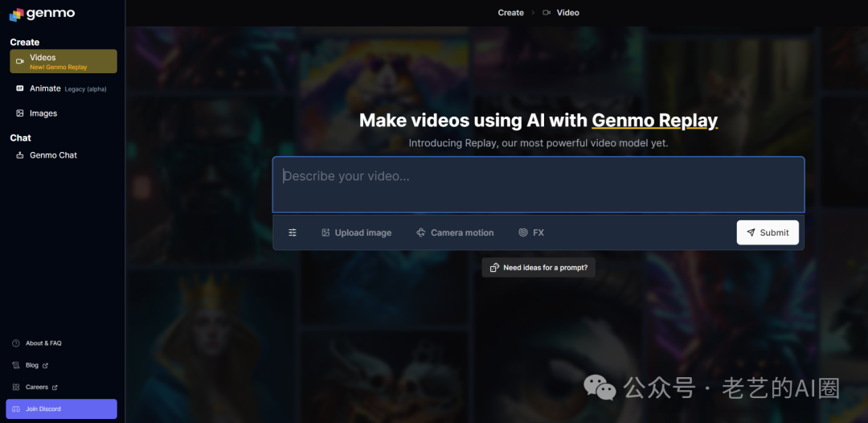Screen dimensions: 868x423
Task: Open the Videos section in the sidebar
Action: [x=63, y=61]
